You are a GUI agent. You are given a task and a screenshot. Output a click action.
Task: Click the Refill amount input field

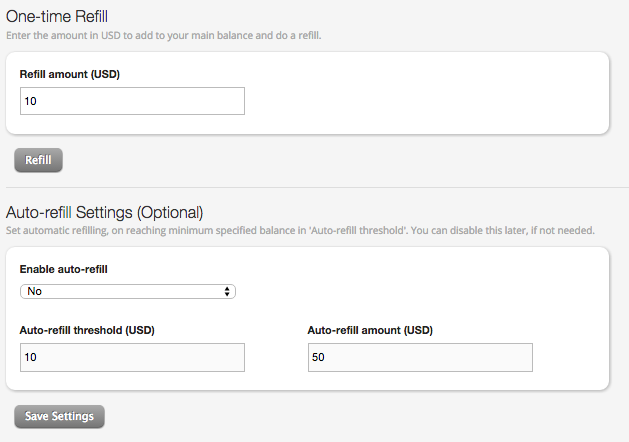coord(132,101)
